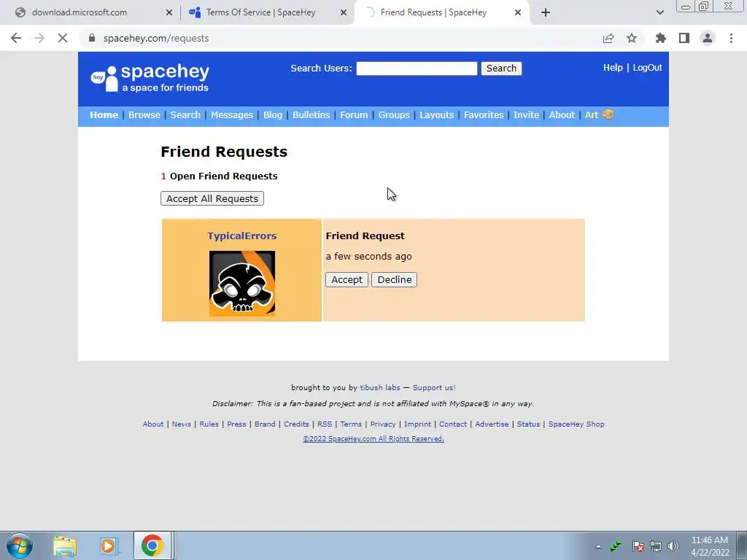Click the green tray icon
Image resolution: width=747 pixels, height=560 pixels.
(616, 546)
